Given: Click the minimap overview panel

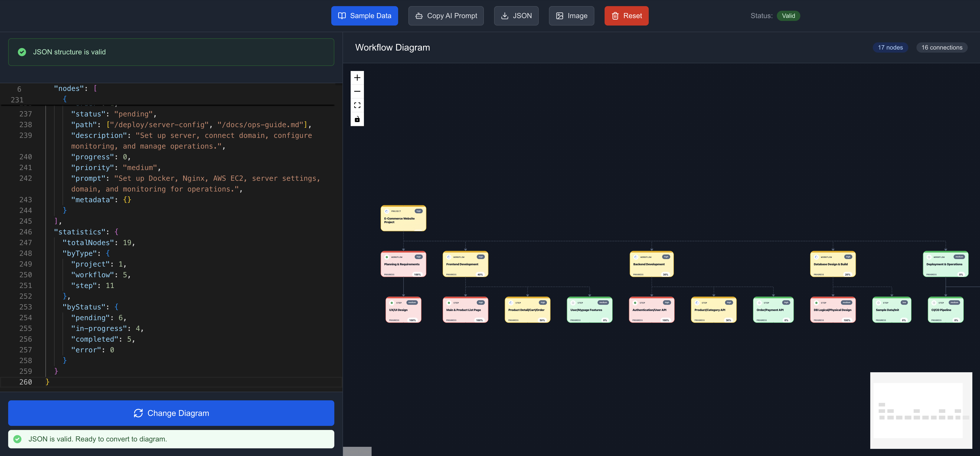Looking at the screenshot, I should pos(921,410).
